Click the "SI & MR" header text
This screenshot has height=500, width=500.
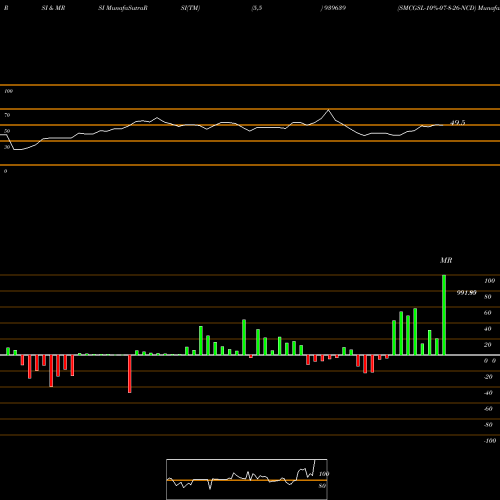pos(53,8)
